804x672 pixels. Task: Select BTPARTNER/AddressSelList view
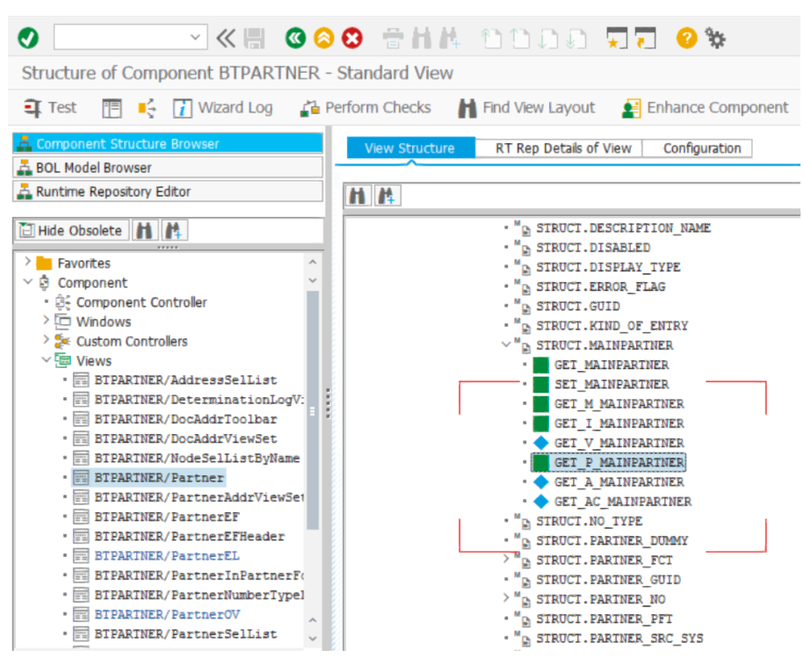pyautogui.click(x=185, y=380)
